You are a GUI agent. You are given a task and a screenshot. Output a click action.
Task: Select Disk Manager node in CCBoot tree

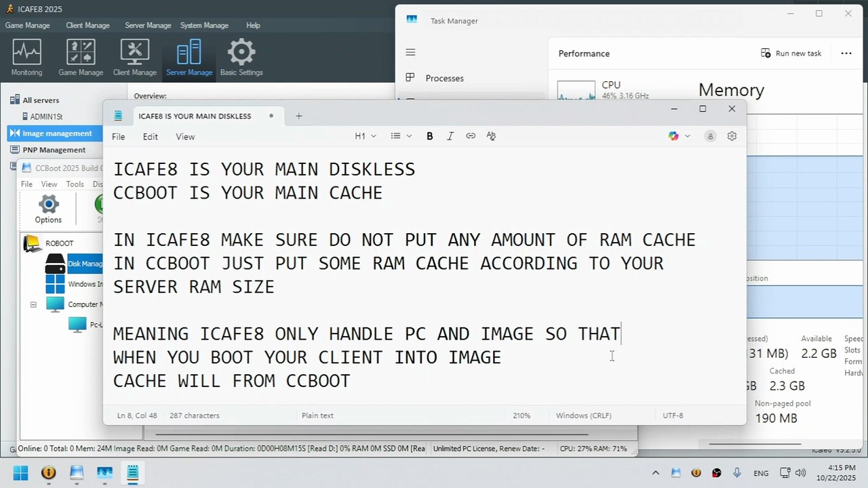(x=85, y=264)
